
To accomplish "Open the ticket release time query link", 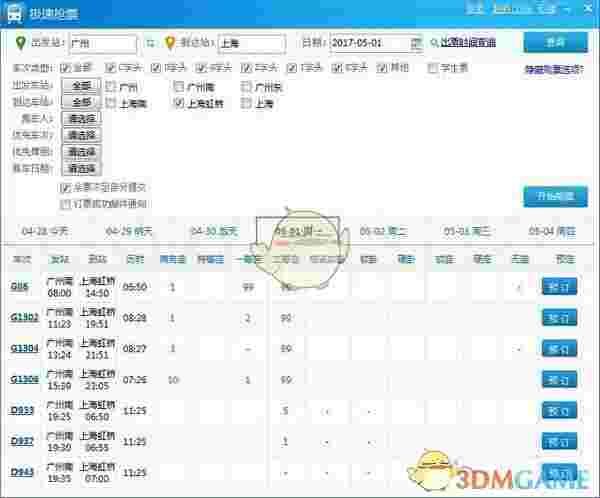I will pyautogui.click(x=468, y=42).
